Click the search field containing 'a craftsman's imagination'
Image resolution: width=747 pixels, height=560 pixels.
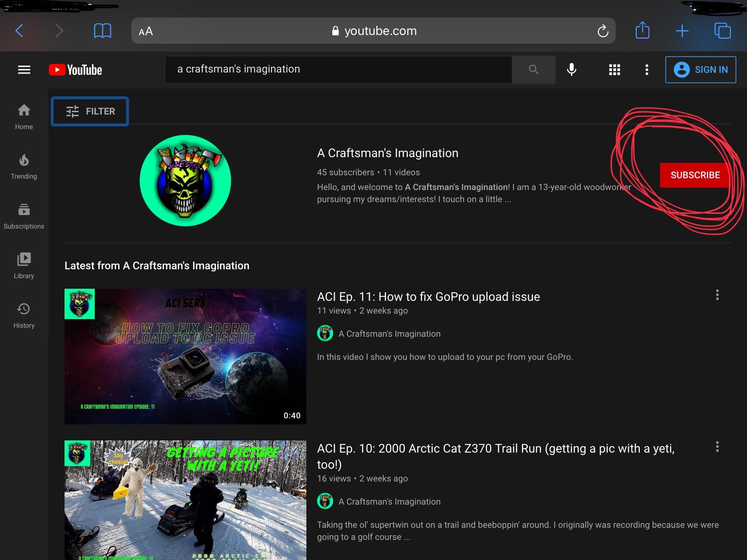click(338, 69)
